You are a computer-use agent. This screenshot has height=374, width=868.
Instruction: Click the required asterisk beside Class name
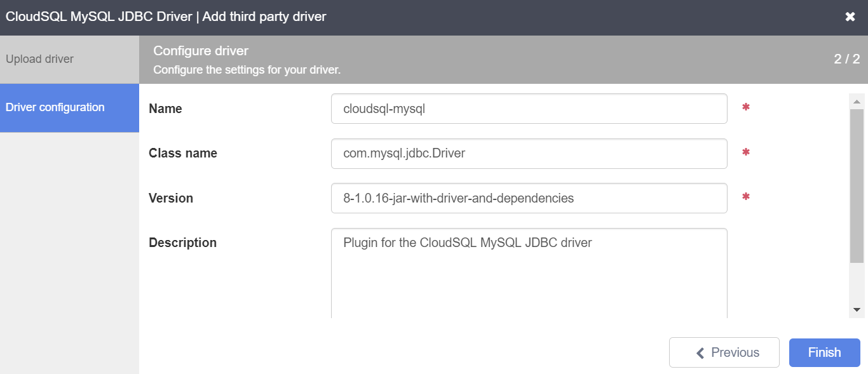click(746, 152)
